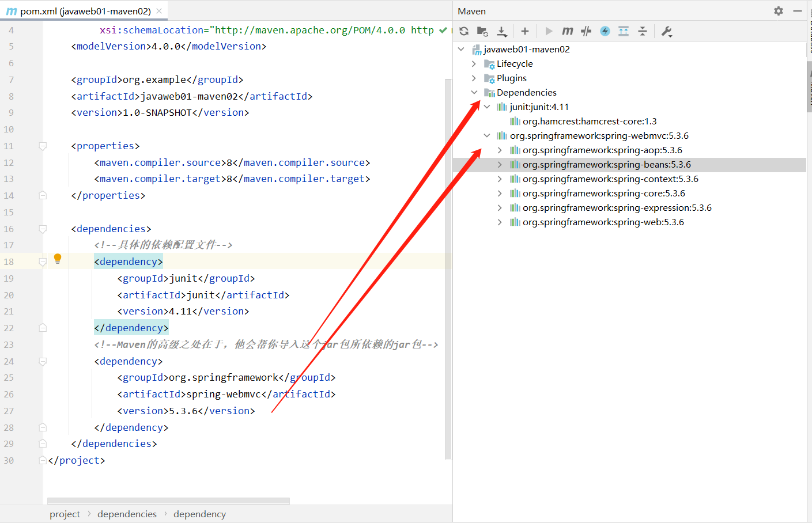Fold the properties block at line 11
Screen dimensions: 812x523
[43, 146]
